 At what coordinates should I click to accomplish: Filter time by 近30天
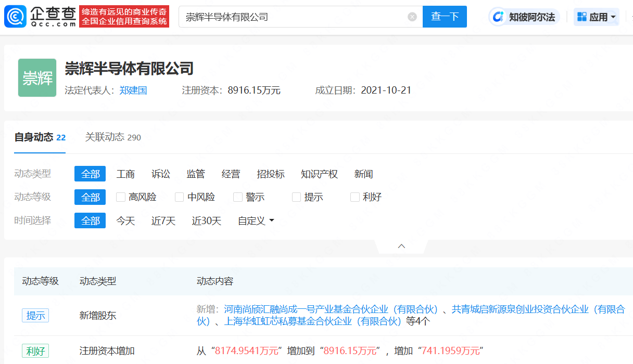(207, 221)
